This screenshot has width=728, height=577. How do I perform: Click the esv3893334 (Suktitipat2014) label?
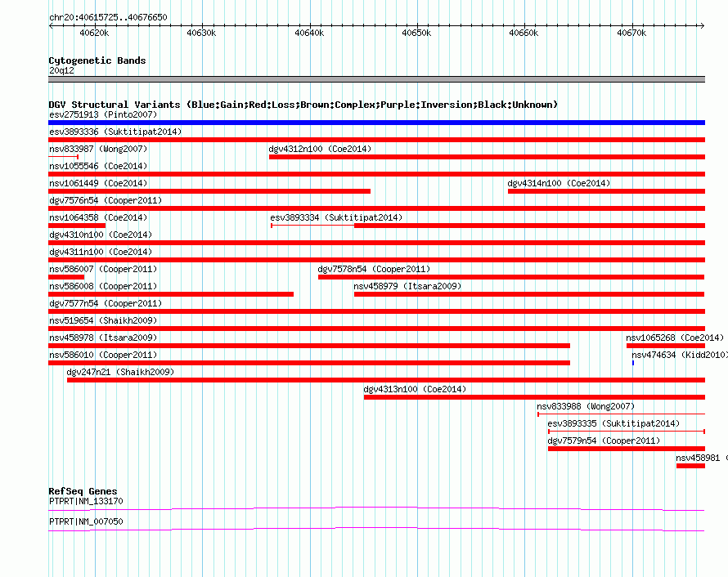[x=336, y=217]
